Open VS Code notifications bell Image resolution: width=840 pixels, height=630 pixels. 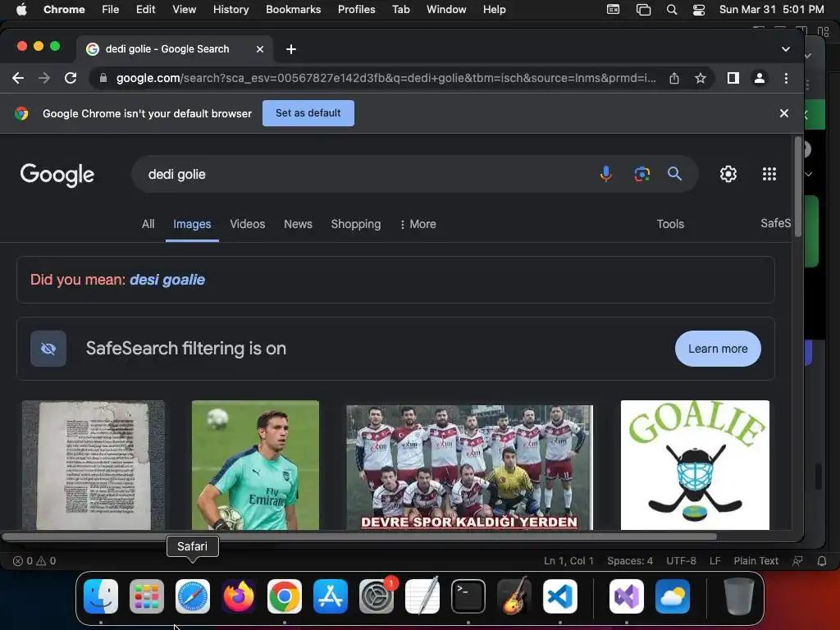(x=821, y=561)
